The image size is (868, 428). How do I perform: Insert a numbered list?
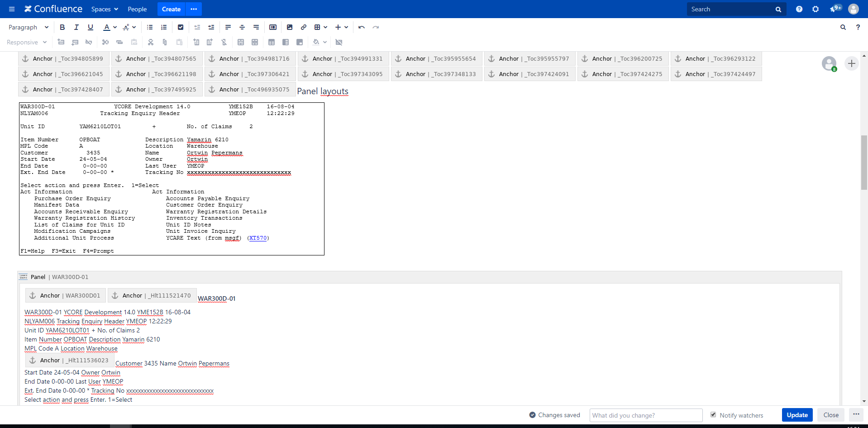pyautogui.click(x=164, y=27)
